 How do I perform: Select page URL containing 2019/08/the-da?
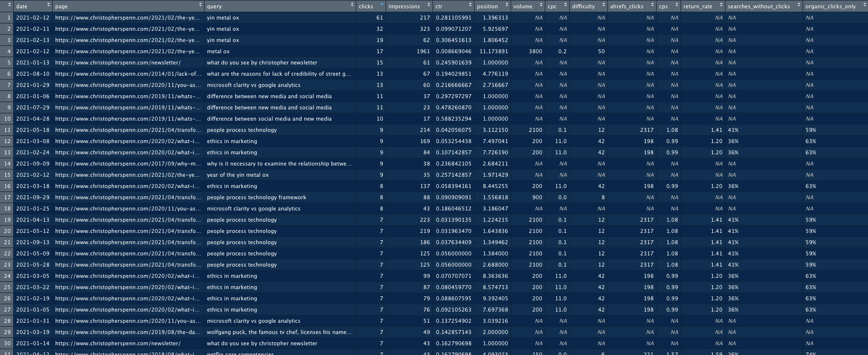pyautogui.click(x=128, y=332)
